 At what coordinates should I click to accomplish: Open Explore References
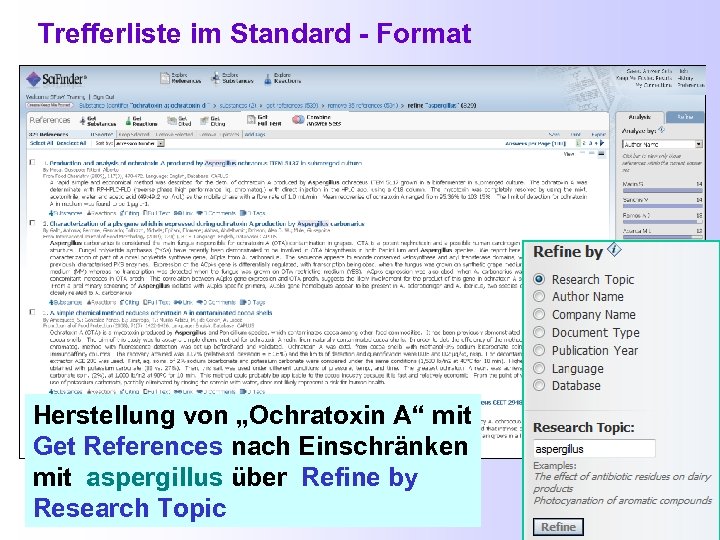pos(180,78)
